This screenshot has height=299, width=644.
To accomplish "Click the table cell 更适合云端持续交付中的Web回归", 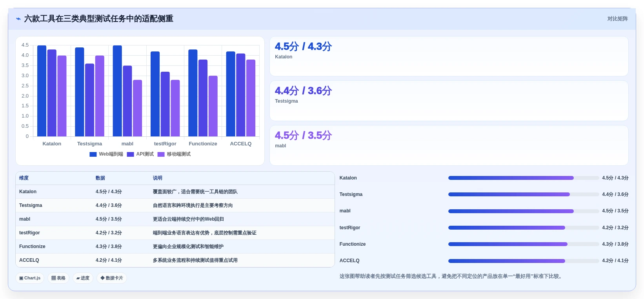I will [189, 219].
